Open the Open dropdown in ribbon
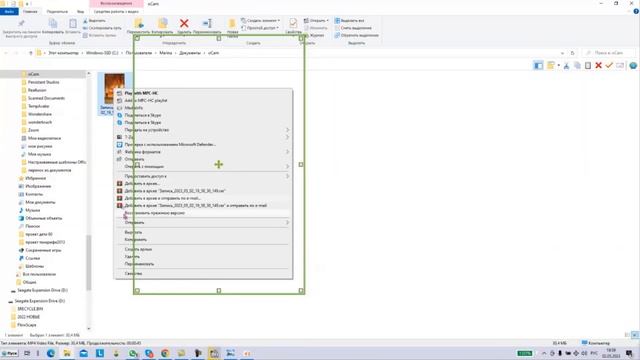The height and width of the screenshot is (360, 640). pyautogui.click(x=316, y=20)
